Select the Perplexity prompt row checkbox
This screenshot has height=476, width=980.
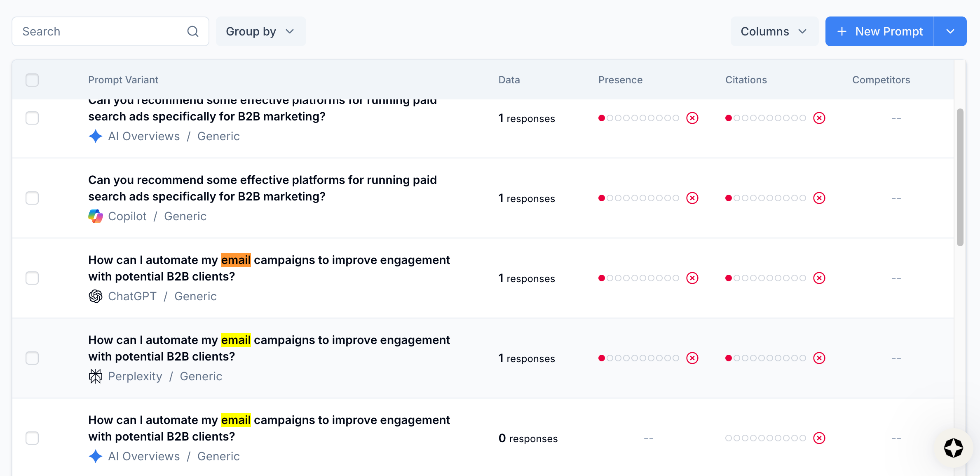32,358
